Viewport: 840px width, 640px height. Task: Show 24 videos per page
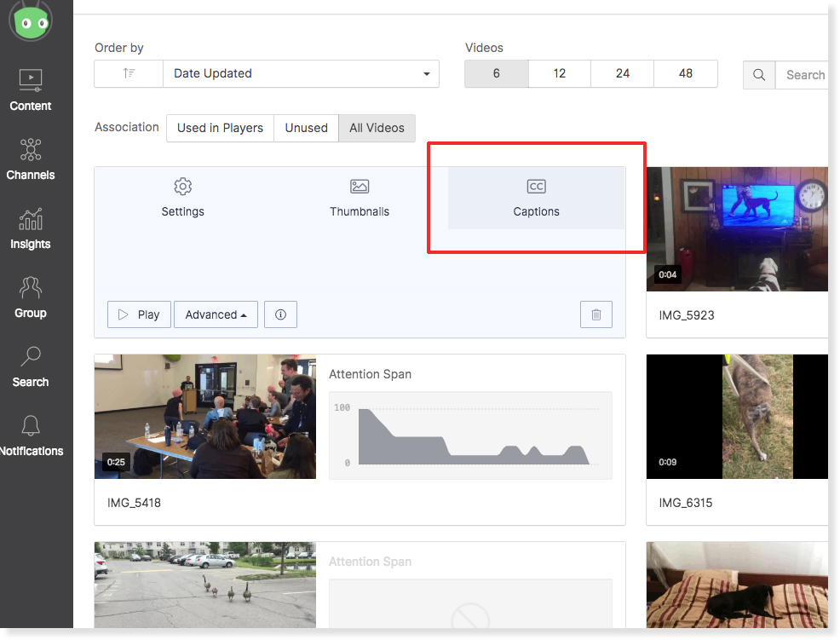pos(623,73)
